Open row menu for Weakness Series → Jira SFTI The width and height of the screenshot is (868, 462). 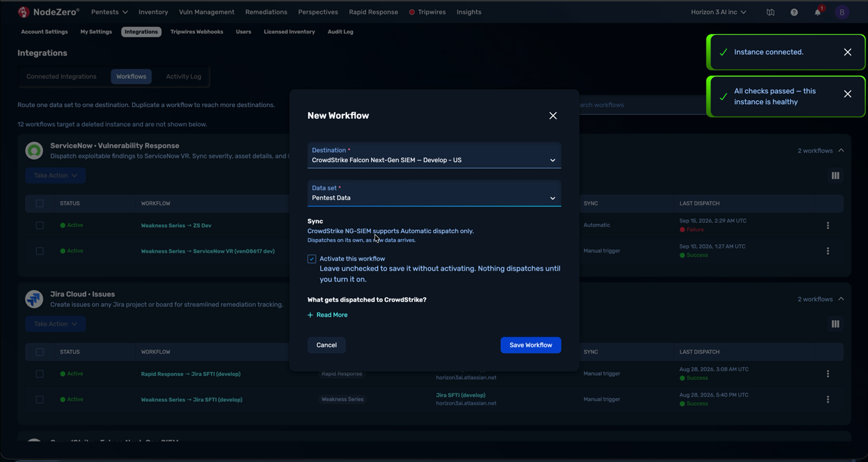click(827, 399)
